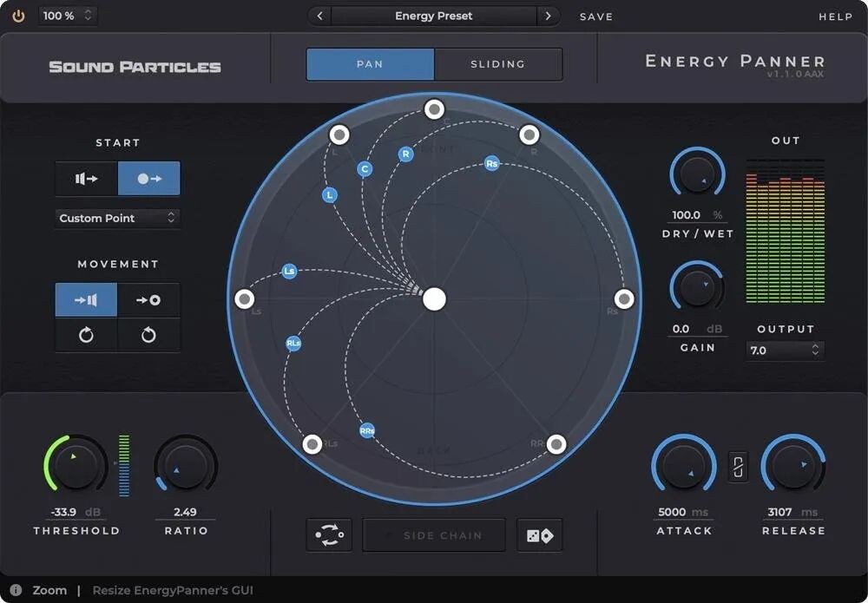The height and width of the screenshot is (603, 868).
Task: Select the front right speaker node
Action: click(x=529, y=134)
